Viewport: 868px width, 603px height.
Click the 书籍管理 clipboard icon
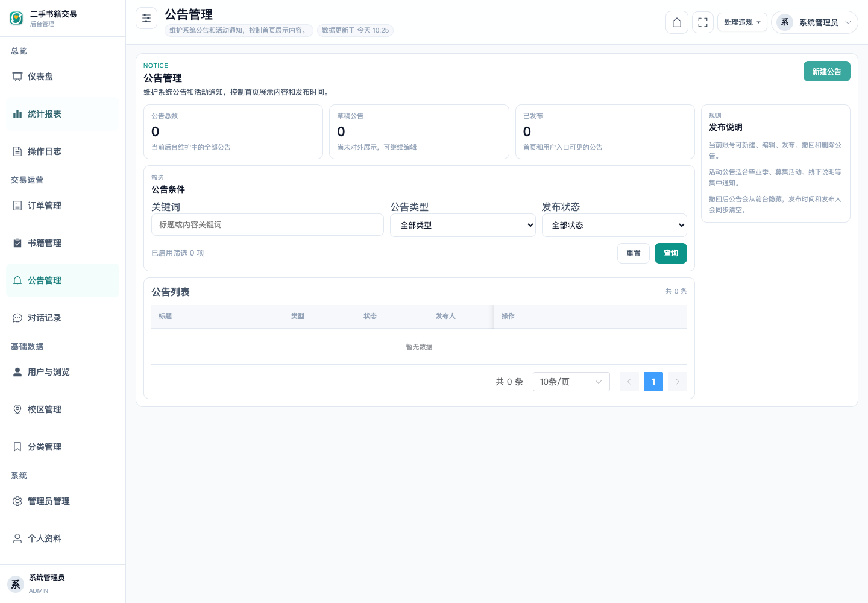click(17, 243)
